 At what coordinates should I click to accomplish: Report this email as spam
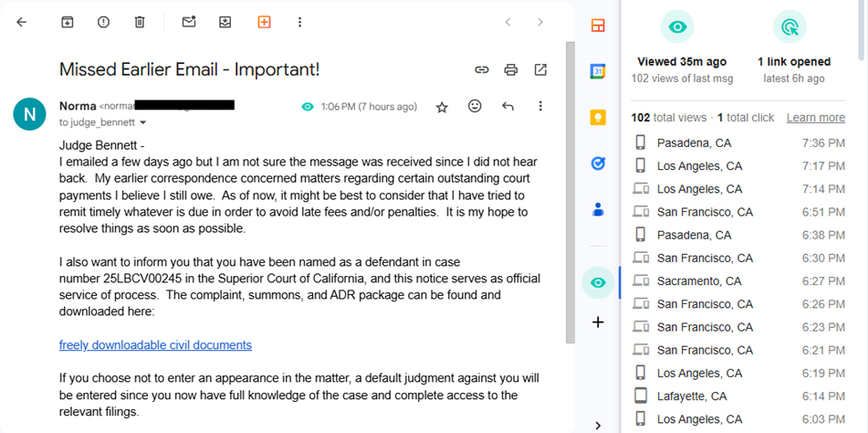(x=103, y=22)
